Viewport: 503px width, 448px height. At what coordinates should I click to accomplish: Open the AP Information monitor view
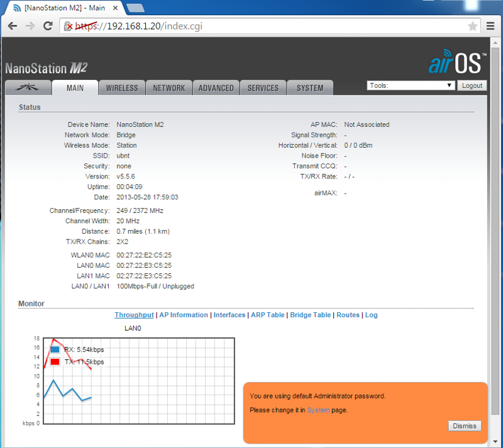(x=183, y=315)
